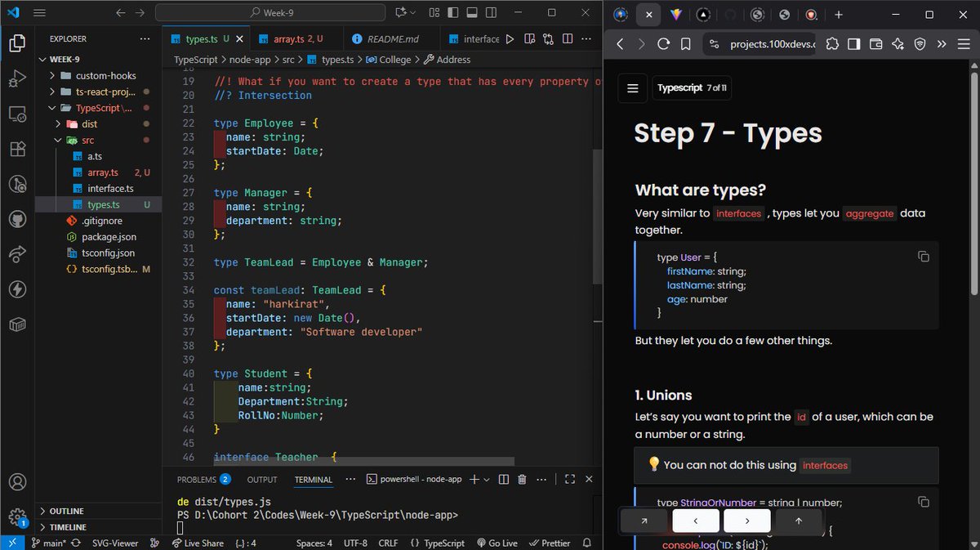Toggle the browser sidebar panel
This screenshot has width=980, height=550.
coord(853,44)
